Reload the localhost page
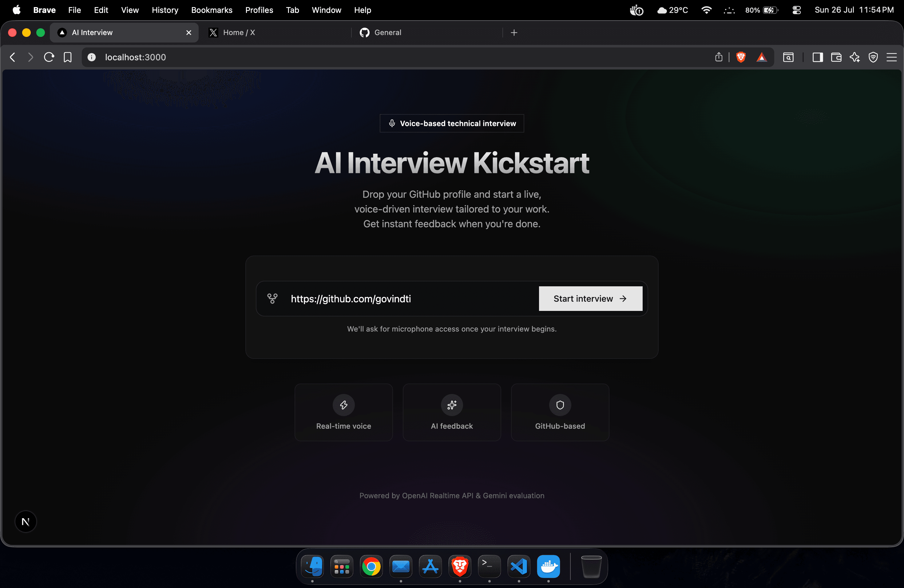Viewport: 904px width, 588px height. 49,58
